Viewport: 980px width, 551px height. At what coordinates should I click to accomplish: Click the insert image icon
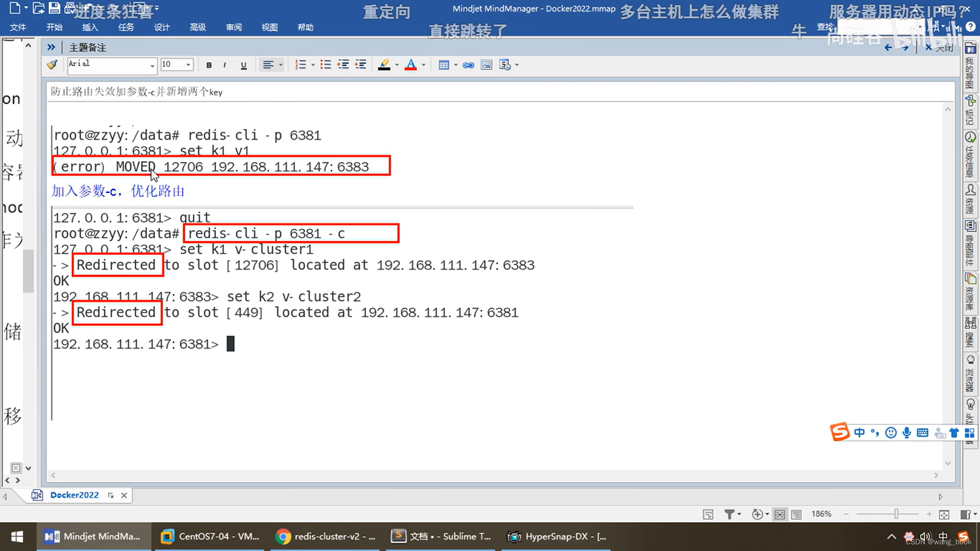[486, 65]
